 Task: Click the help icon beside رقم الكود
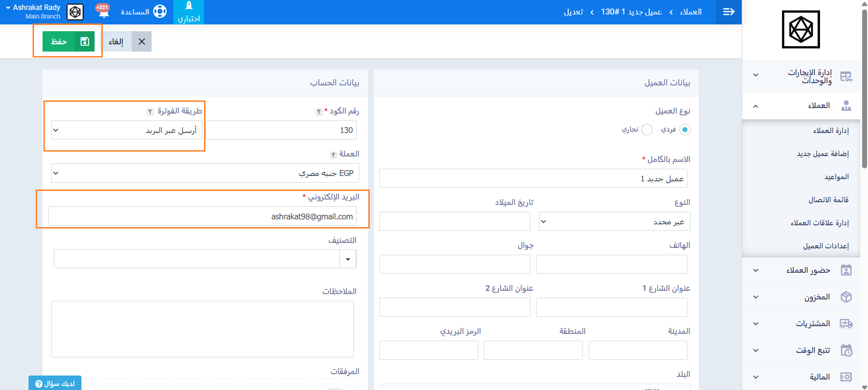point(319,112)
